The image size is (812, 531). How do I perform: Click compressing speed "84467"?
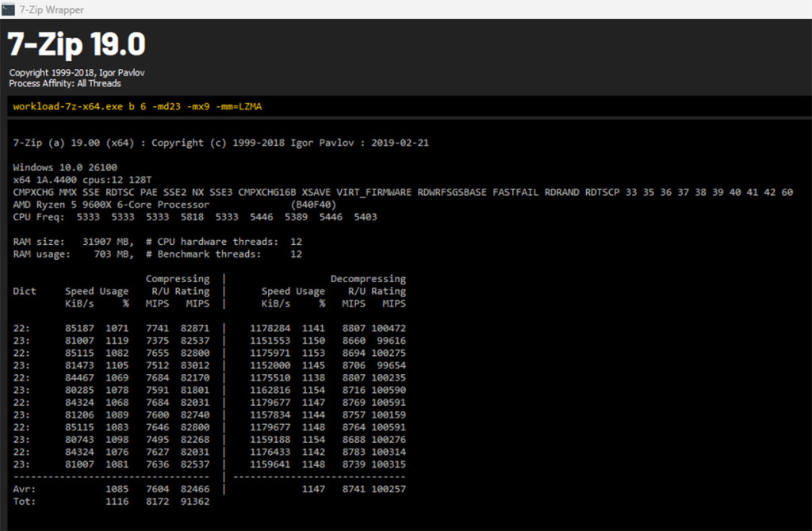pyautogui.click(x=80, y=378)
